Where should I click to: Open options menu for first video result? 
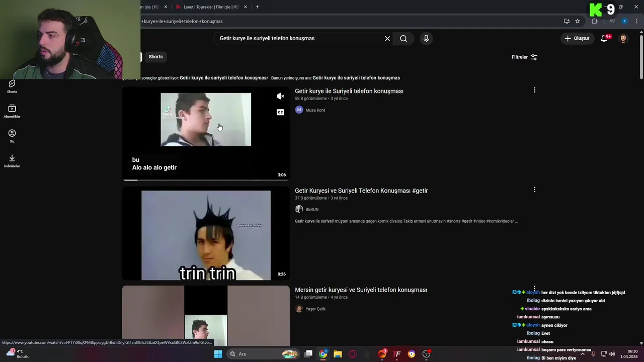point(534,90)
